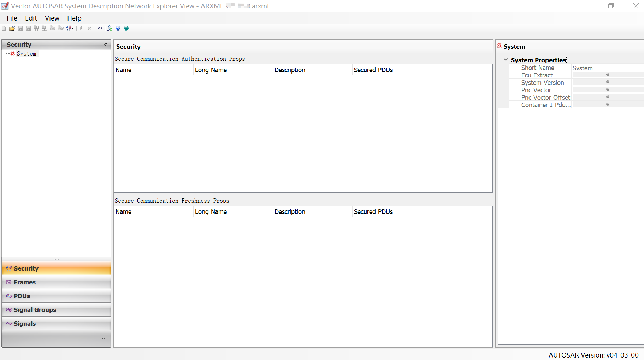This screenshot has height=360, width=644.
Task: Sort Freshness Props by Long Name column
Action: coord(233,212)
